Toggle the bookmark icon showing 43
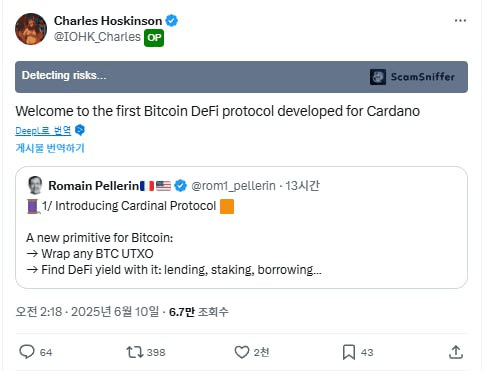The width and height of the screenshot is (489, 371). coord(349,352)
